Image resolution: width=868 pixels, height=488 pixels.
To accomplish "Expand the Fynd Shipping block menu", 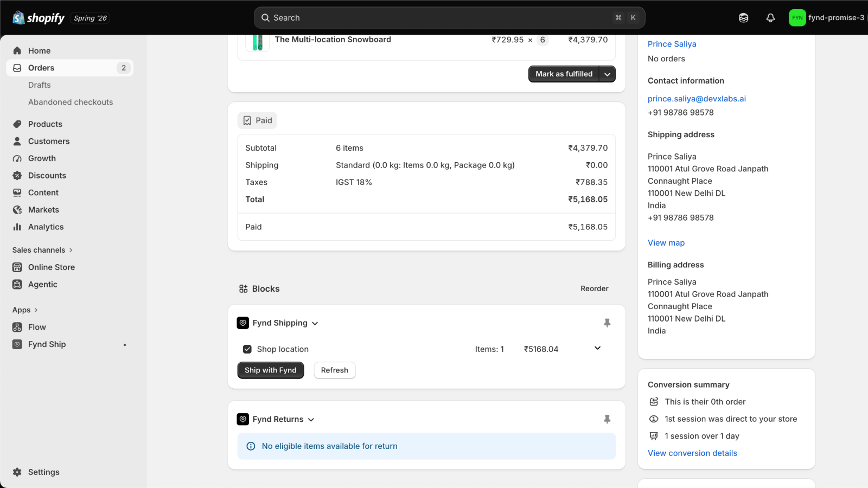I will click(x=315, y=324).
